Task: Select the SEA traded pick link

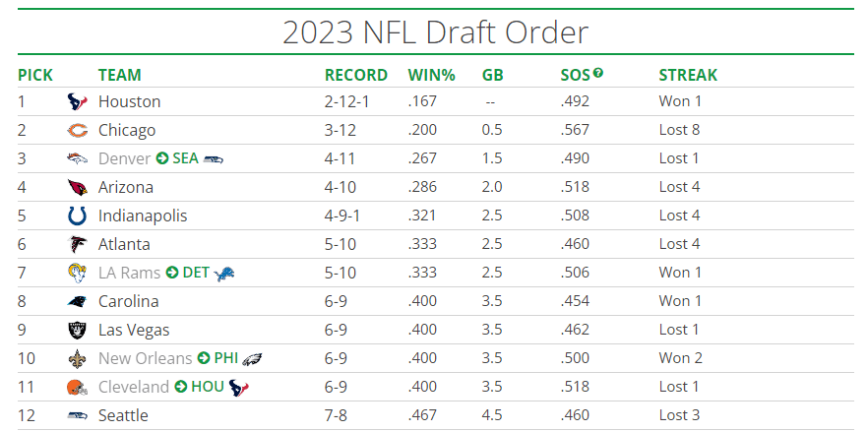Action: tap(185, 158)
